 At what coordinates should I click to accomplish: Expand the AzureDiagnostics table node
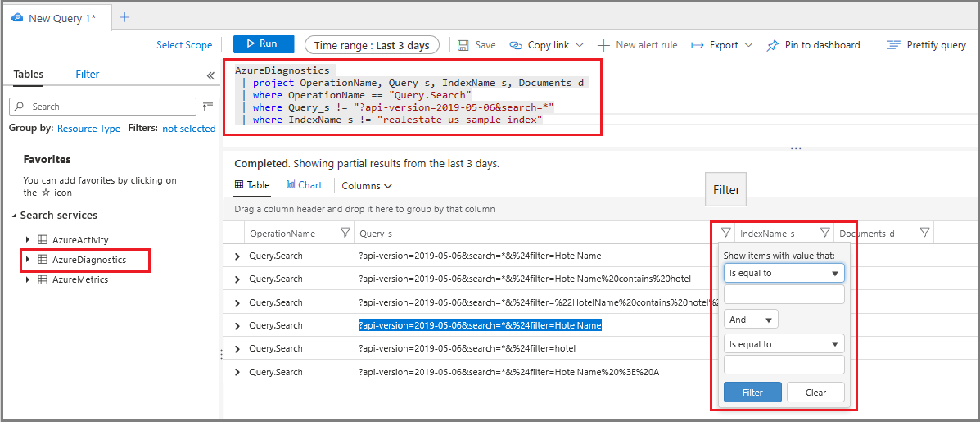click(28, 260)
